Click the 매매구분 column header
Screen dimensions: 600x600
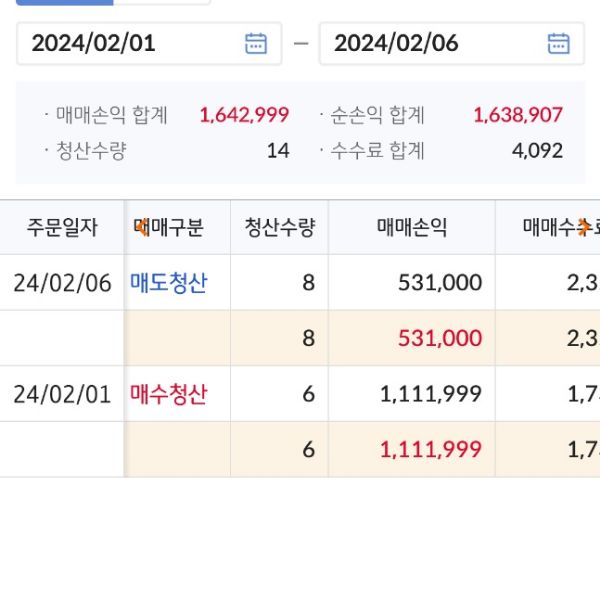point(169,227)
